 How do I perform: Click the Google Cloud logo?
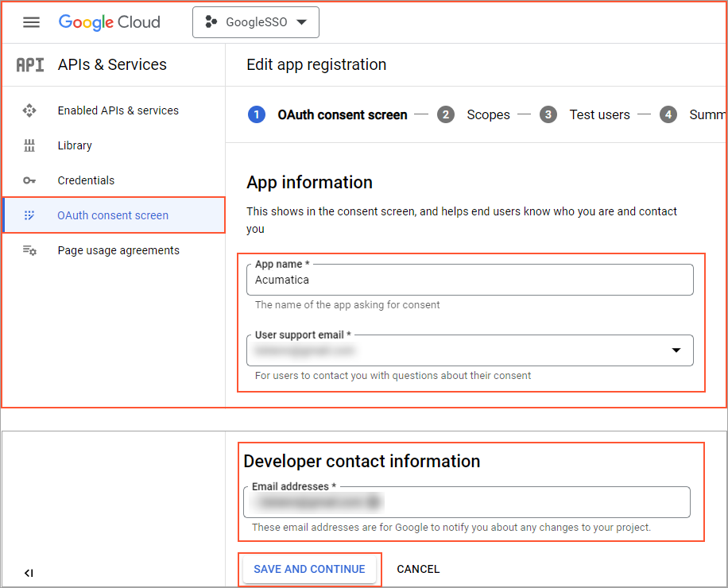(109, 22)
